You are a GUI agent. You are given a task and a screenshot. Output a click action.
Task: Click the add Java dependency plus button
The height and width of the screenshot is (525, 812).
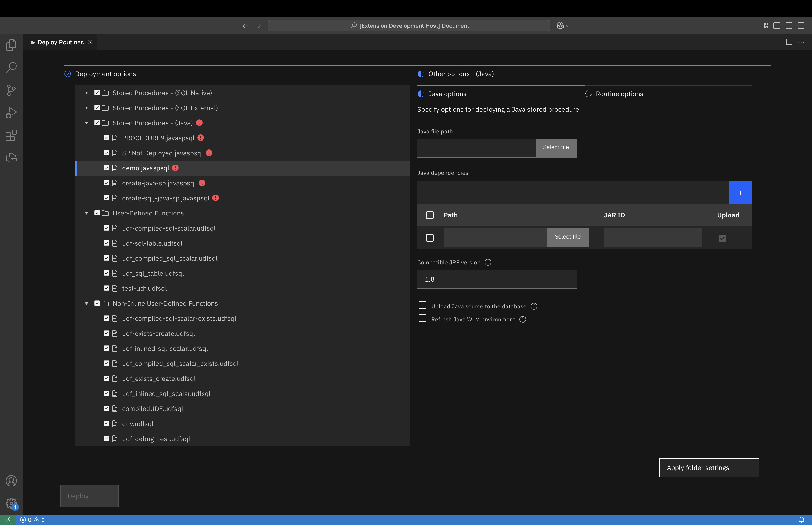(x=740, y=193)
